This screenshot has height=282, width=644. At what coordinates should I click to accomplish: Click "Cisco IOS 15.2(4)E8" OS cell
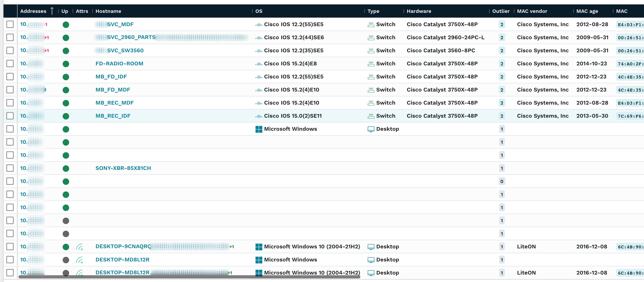click(290, 64)
